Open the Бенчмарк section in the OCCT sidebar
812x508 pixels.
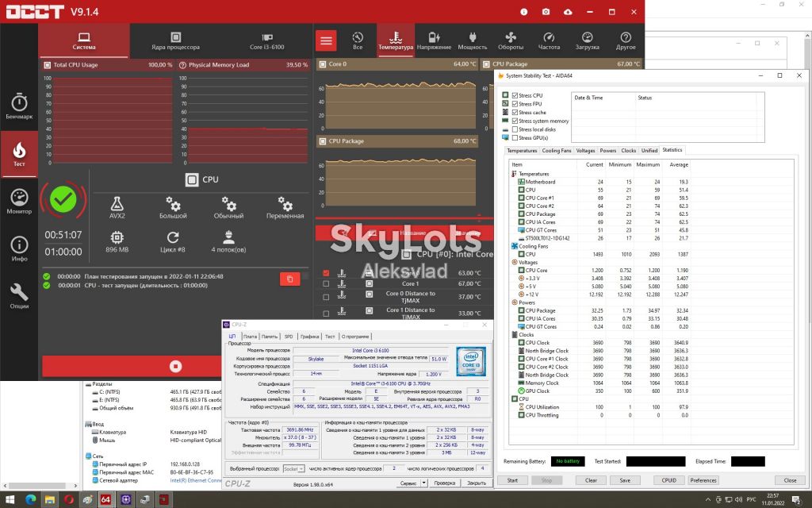click(19, 107)
